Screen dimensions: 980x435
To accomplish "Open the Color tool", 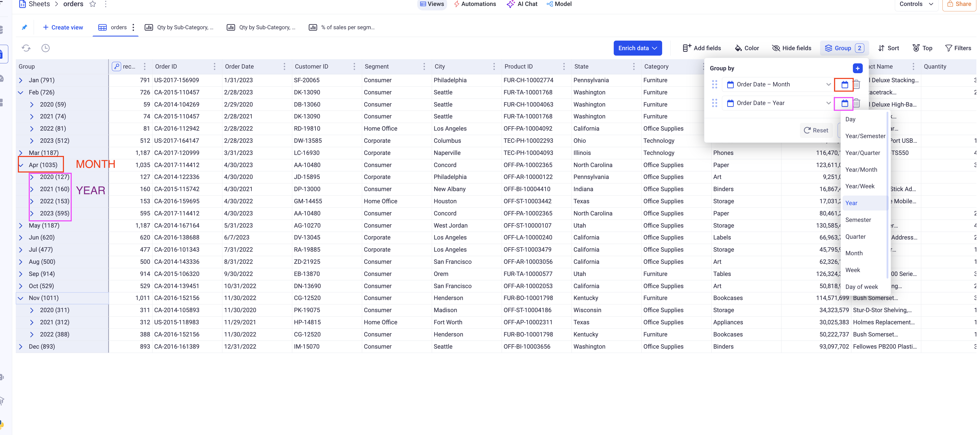I will [747, 48].
